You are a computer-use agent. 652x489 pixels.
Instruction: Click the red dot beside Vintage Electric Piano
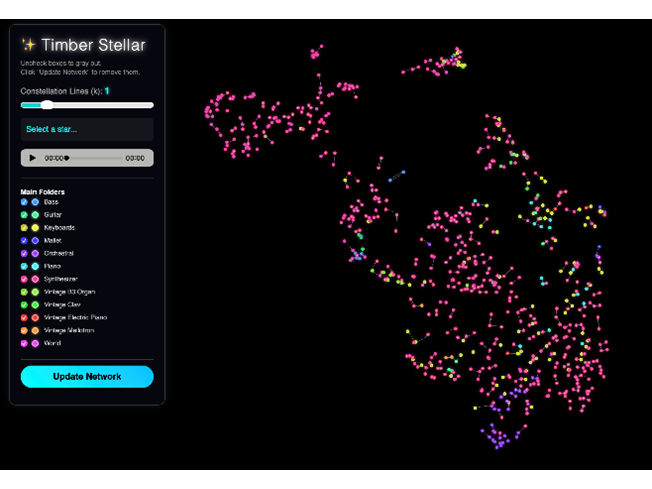[x=35, y=317]
